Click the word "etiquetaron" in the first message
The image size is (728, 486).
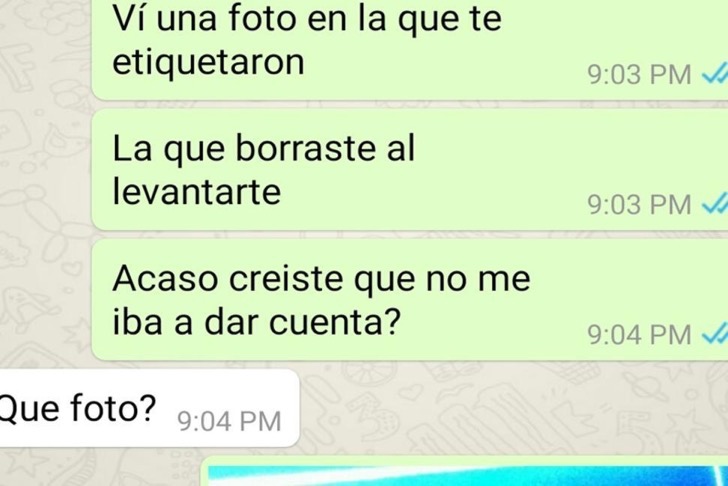[x=208, y=62]
